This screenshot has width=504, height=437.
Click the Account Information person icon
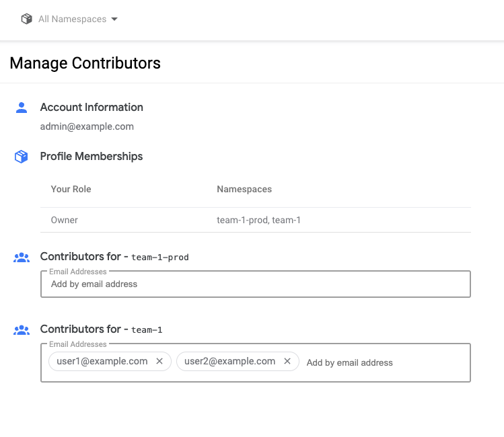22,108
